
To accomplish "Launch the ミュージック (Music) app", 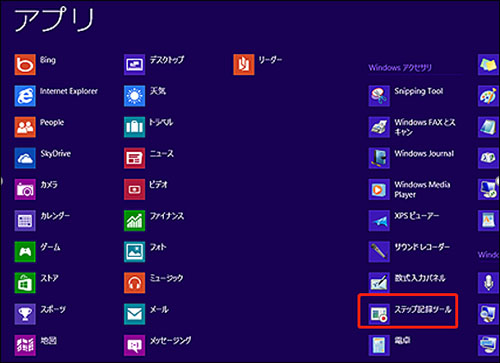I will [134, 283].
